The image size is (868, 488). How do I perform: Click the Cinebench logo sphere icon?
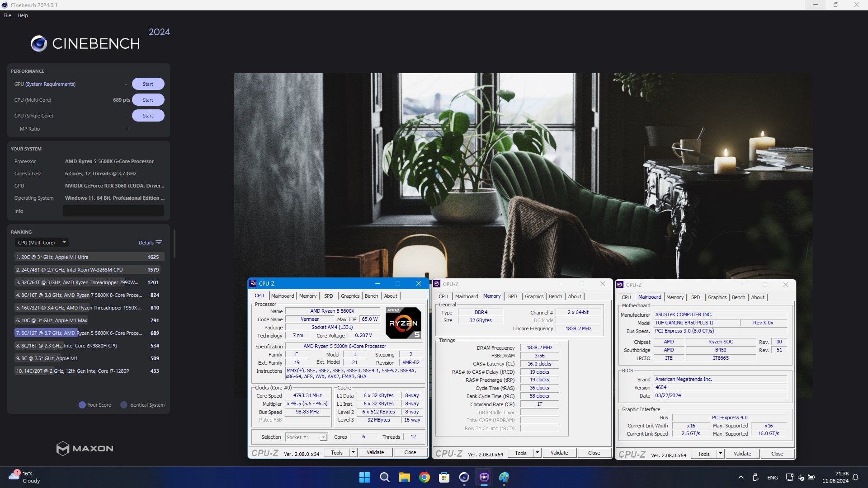click(x=39, y=43)
